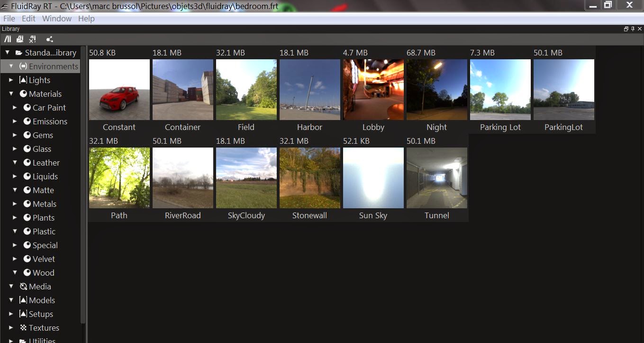
Task: Click the Setups category icon
Action: pyautogui.click(x=23, y=314)
